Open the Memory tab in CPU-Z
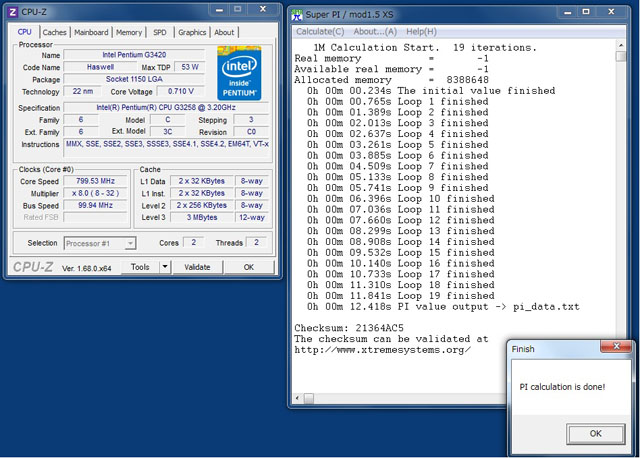The width and height of the screenshot is (640, 458). coord(129,32)
